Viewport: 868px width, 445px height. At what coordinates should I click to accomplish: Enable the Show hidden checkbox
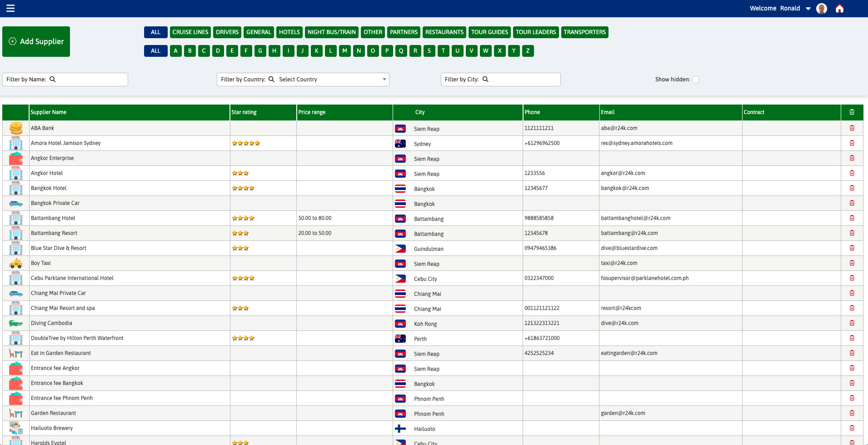point(696,79)
